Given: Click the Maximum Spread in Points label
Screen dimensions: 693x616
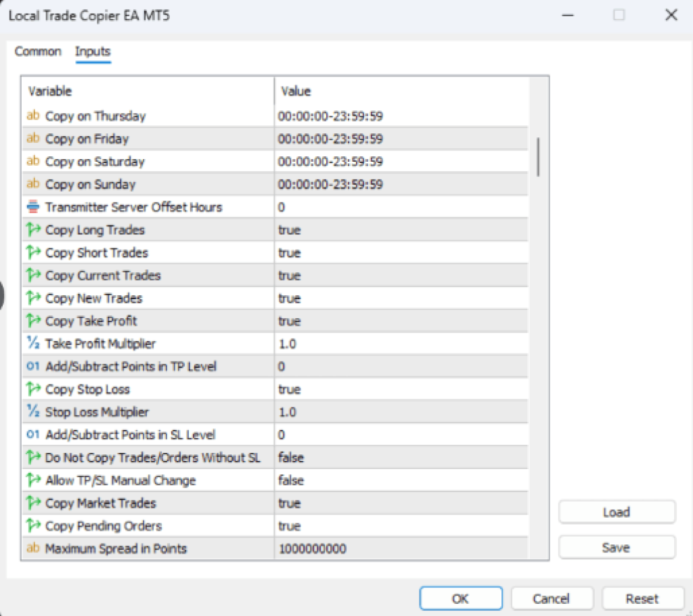Looking at the screenshot, I should 116,549.
